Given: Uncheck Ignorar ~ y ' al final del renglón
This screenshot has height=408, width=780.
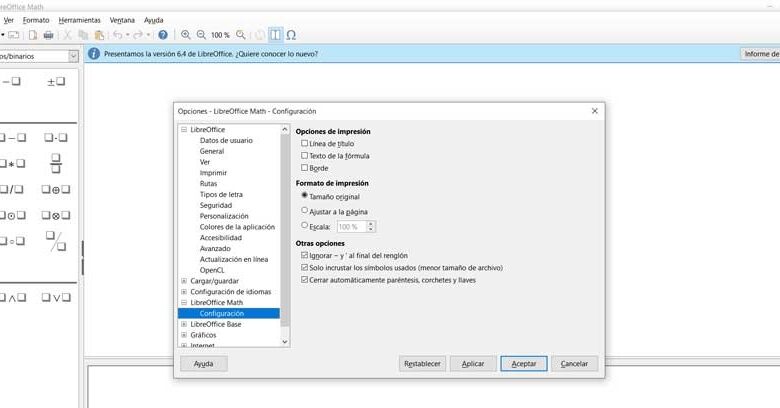Looking at the screenshot, I should [x=304, y=255].
